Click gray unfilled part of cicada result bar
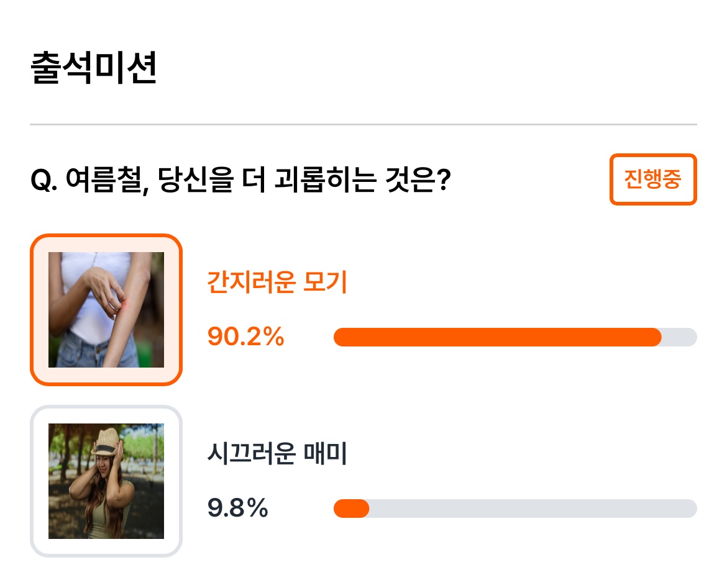727x588 pixels. click(533, 509)
